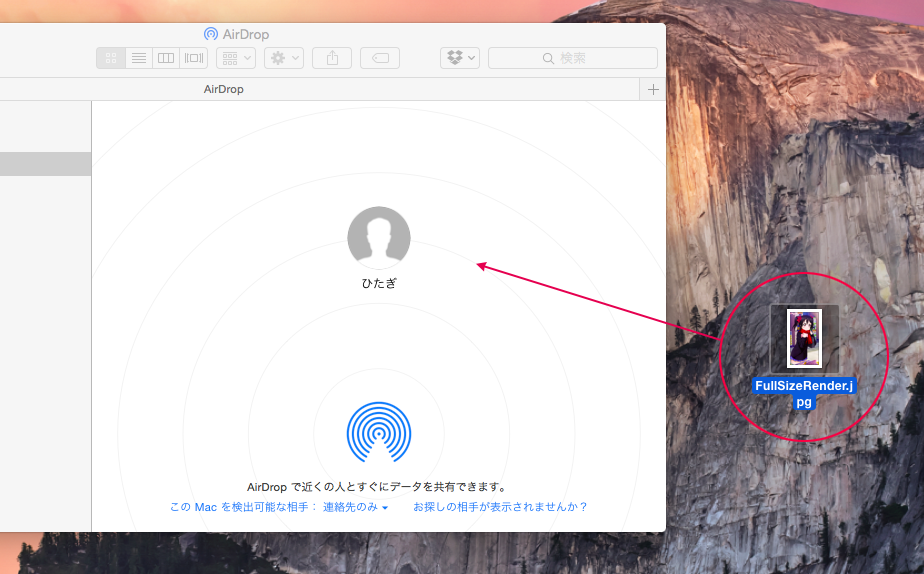
Task: Switch Finder to icon view
Action: tap(111, 58)
